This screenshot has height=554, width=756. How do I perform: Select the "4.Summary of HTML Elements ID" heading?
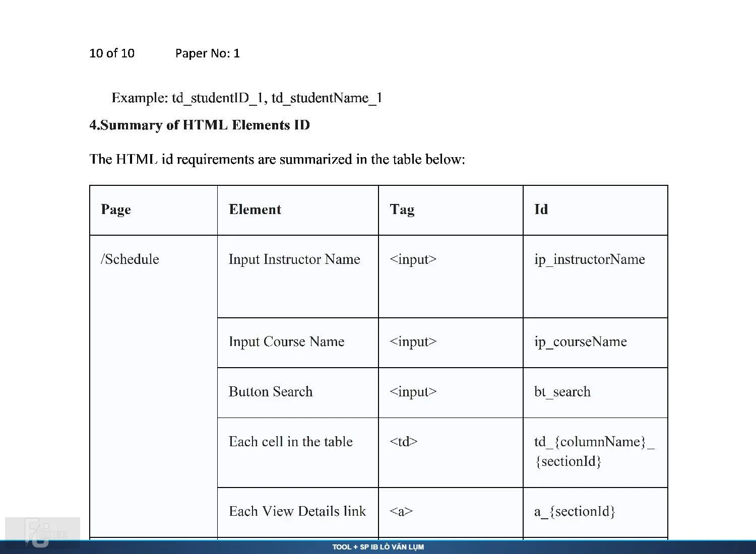coord(200,125)
